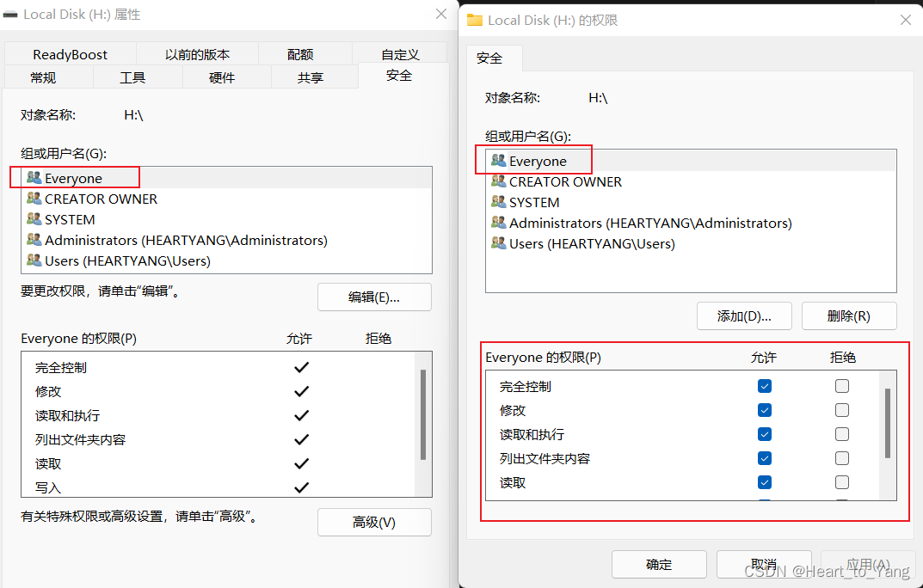The height and width of the screenshot is (588, 923).
Task: Open advanced settings via 高级(V) button
Action: 374,522
